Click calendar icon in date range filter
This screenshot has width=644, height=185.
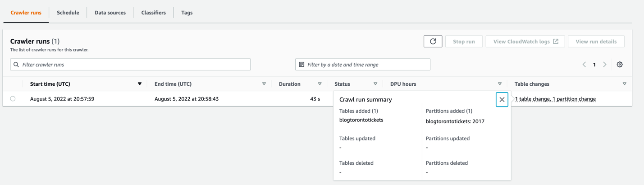click(x=301, y=65)
